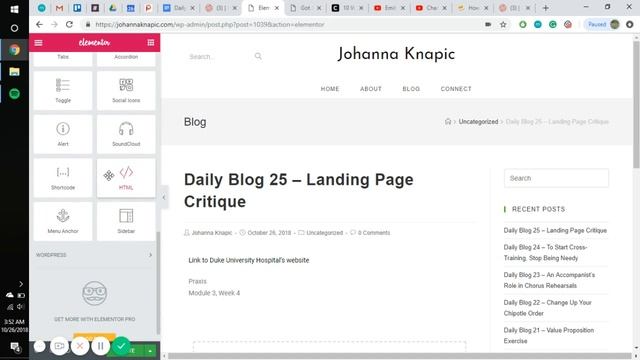Click the Paused profile button
640x360 pixels.
click(x=603, y=24)
